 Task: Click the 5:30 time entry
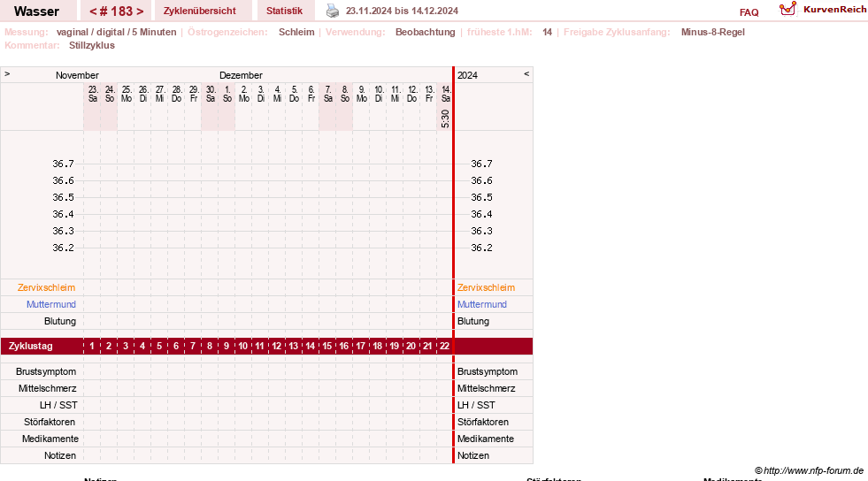(445, 118)
